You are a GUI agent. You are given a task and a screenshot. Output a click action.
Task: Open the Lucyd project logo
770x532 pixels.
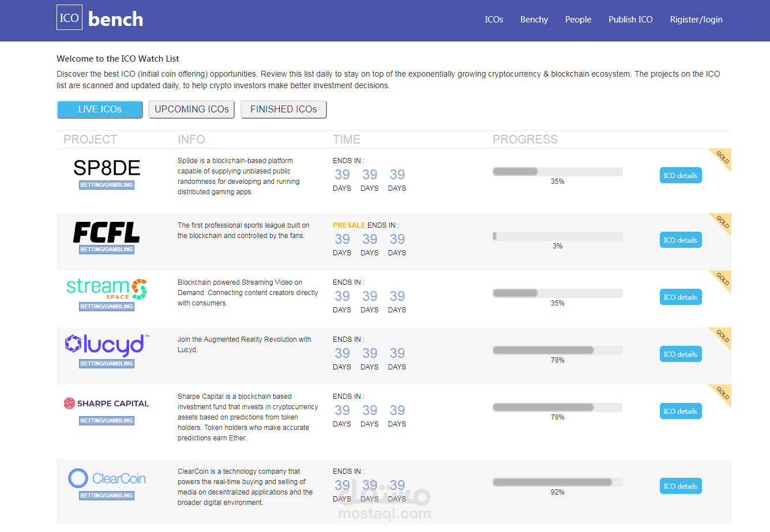tap(106, 346)
